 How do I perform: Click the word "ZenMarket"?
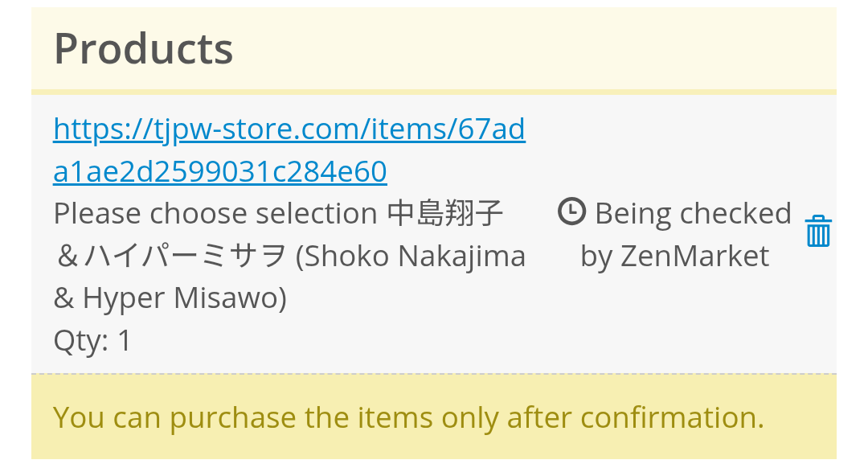coord(695,256)
